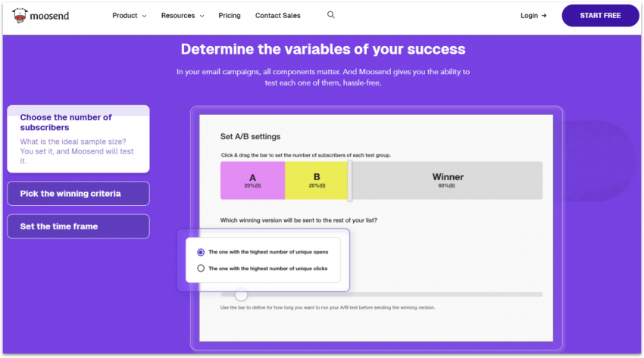Expand the Product dropdown menu

(x=129, y=15)
